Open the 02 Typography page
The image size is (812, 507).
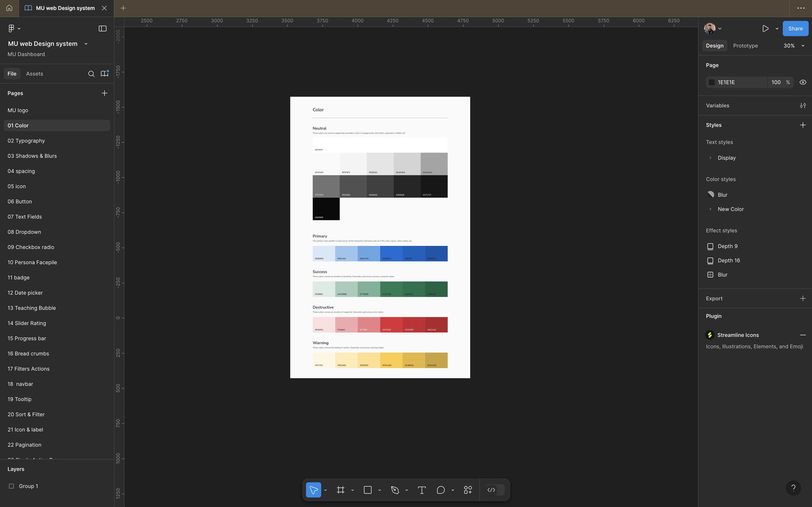tap(26, 141)
